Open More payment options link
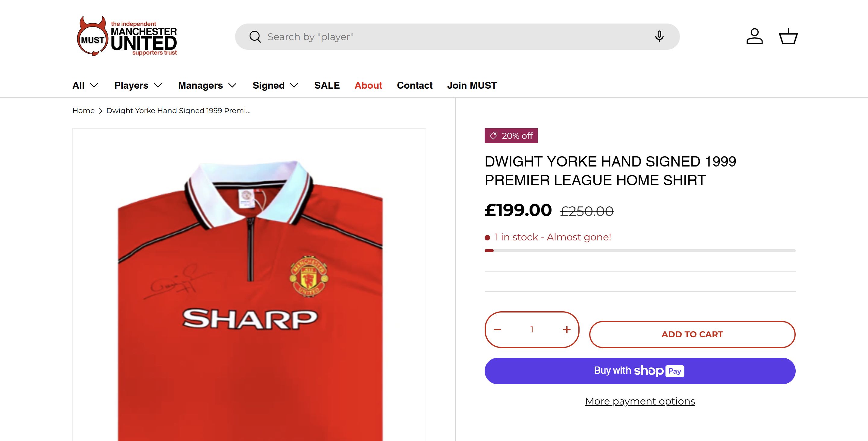Image resolution: width=868 pixels, height=441 pixels. (640, 401)
